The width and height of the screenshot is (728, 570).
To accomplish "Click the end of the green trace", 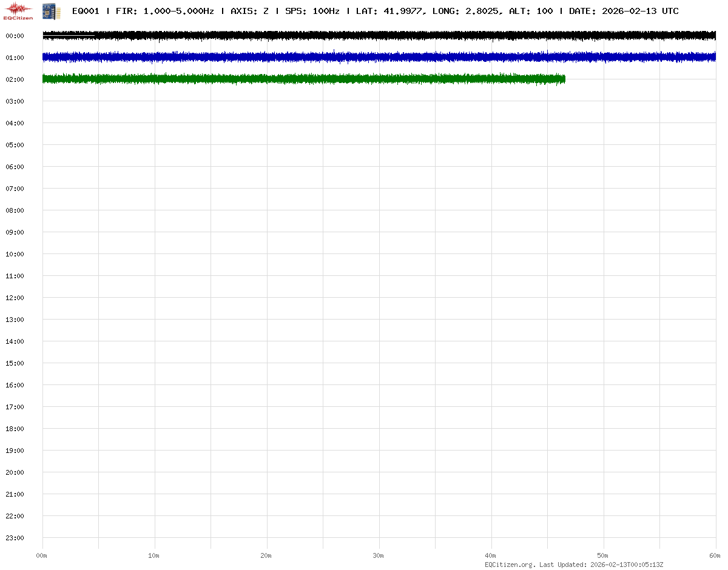I will pos(564,79).
